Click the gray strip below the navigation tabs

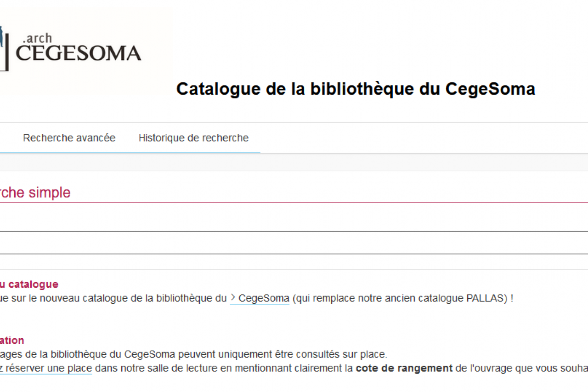294,162
